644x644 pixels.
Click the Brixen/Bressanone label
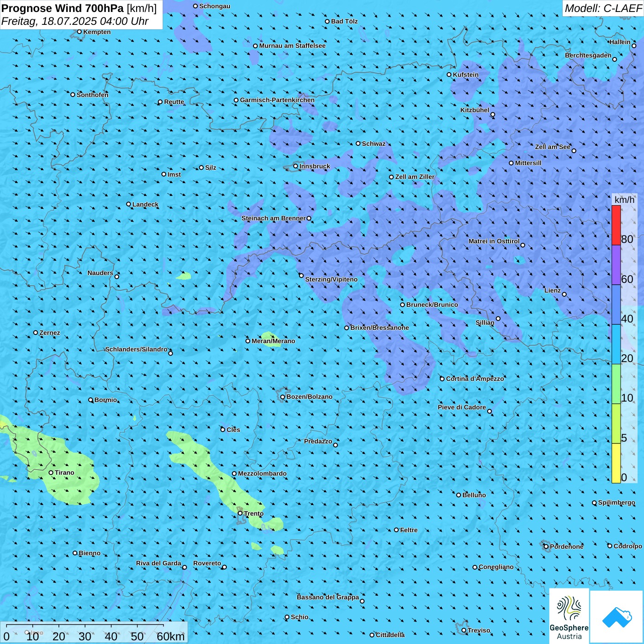pos(379,328)
